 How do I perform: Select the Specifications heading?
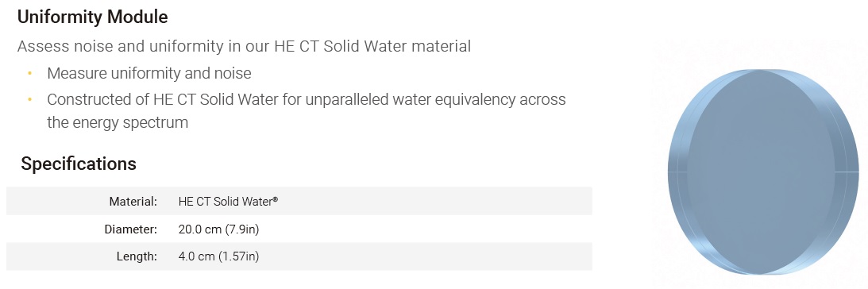point(79,164)
